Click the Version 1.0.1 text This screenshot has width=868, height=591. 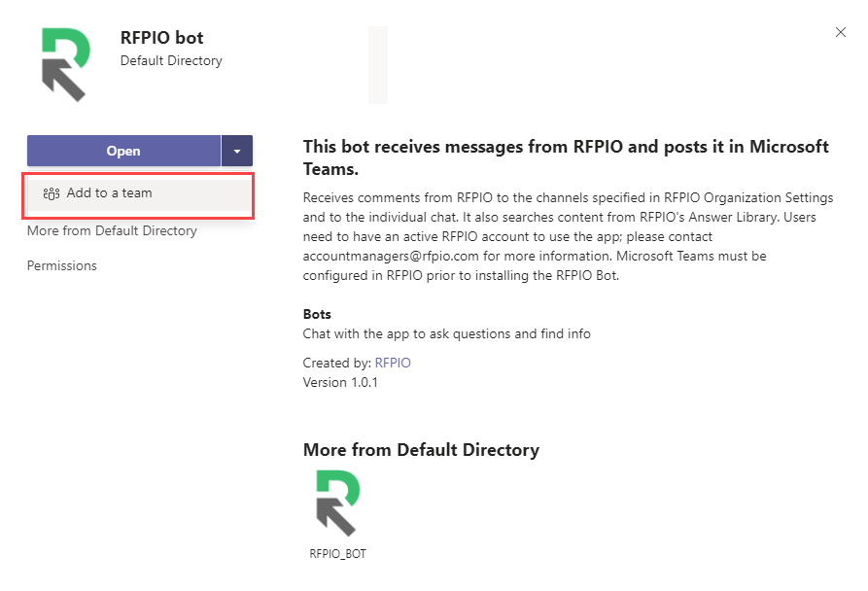(340, 382)
